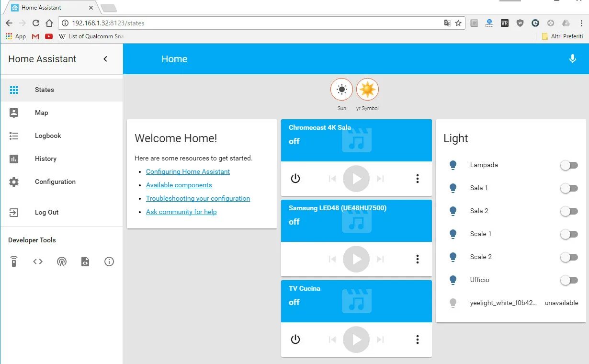
Task: Click the Sun state badge
Action: (341, 90)
